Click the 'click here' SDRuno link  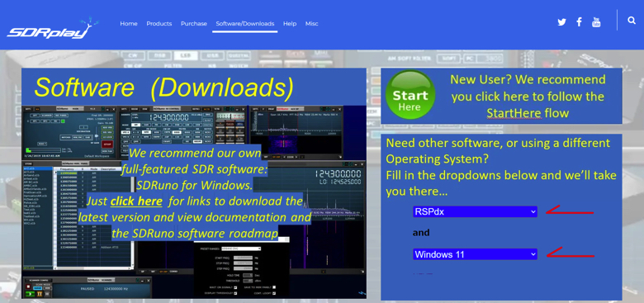[x=136, y=201]
